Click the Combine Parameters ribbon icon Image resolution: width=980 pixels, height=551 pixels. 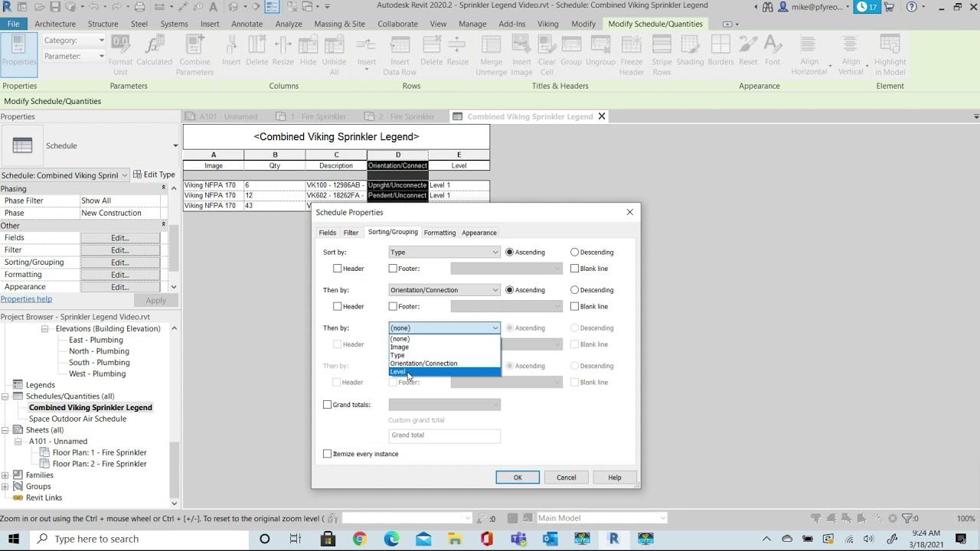click(x=194, y=45)
